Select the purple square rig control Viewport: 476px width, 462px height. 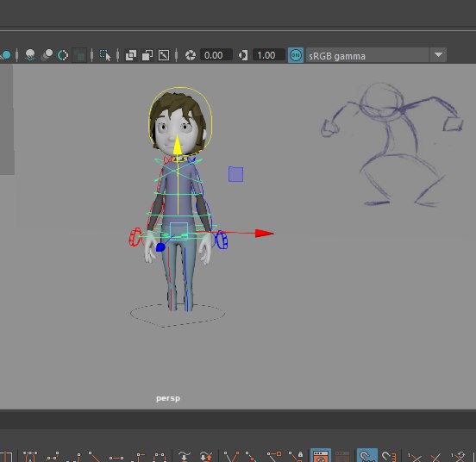pos(236,174)
